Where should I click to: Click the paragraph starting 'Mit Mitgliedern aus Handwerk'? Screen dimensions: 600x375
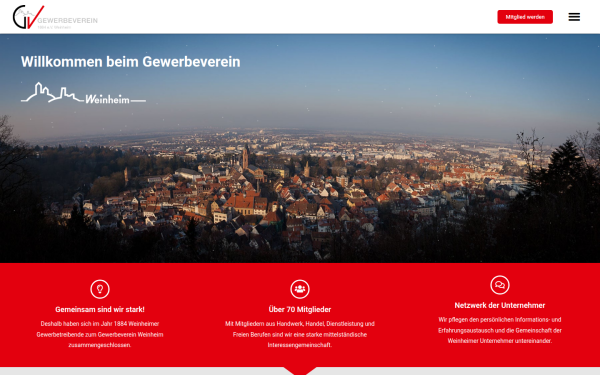pyautogui.click(x=300, y=334)
